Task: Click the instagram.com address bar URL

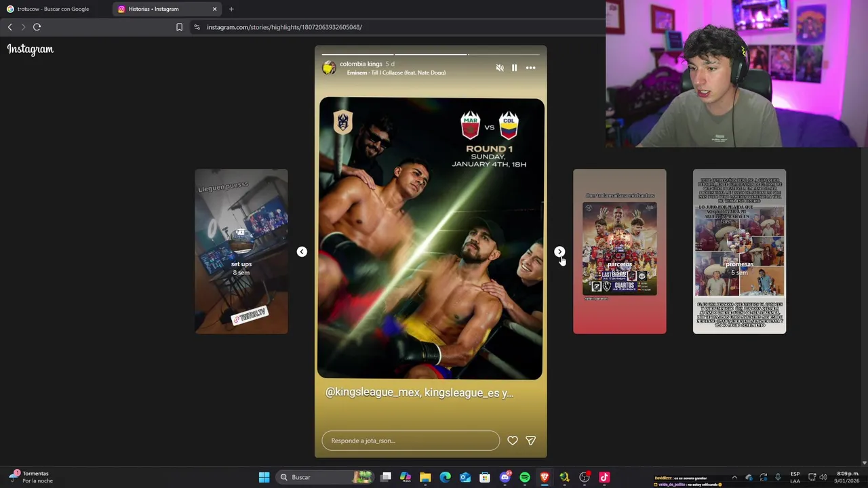Action: (x=284, y=27)
